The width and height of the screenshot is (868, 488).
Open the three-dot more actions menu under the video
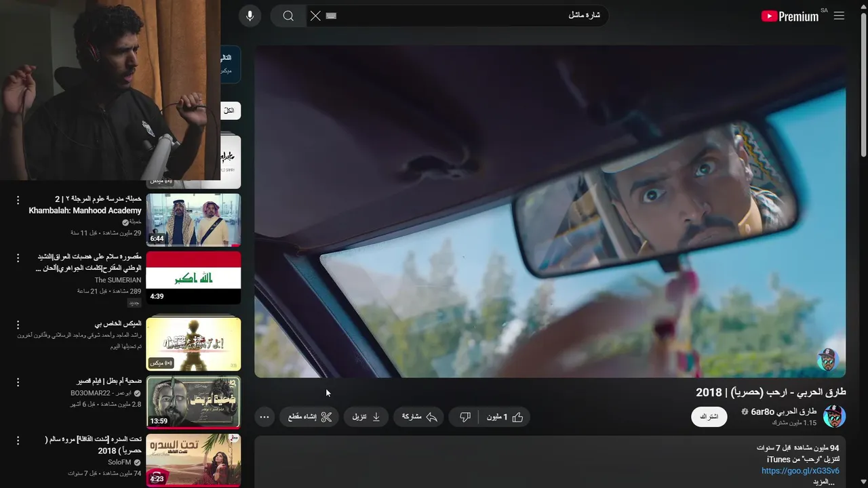[264, 417]
